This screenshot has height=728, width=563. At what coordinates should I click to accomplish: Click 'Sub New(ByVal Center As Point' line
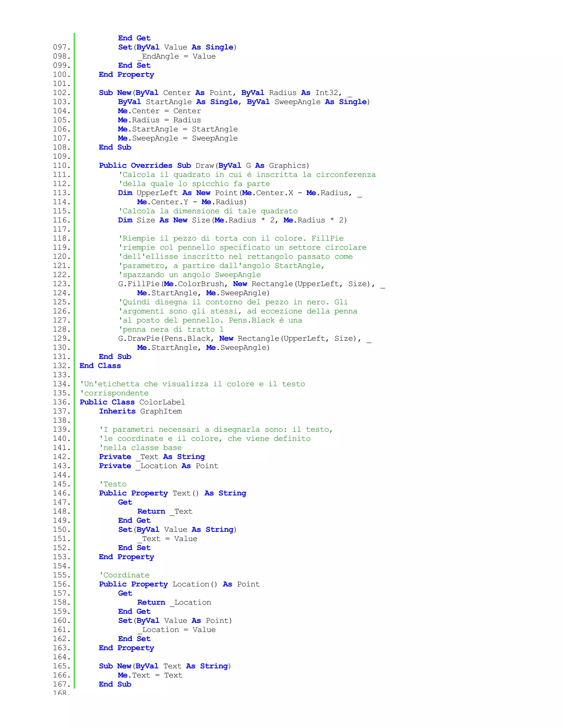tap(225, 93)
